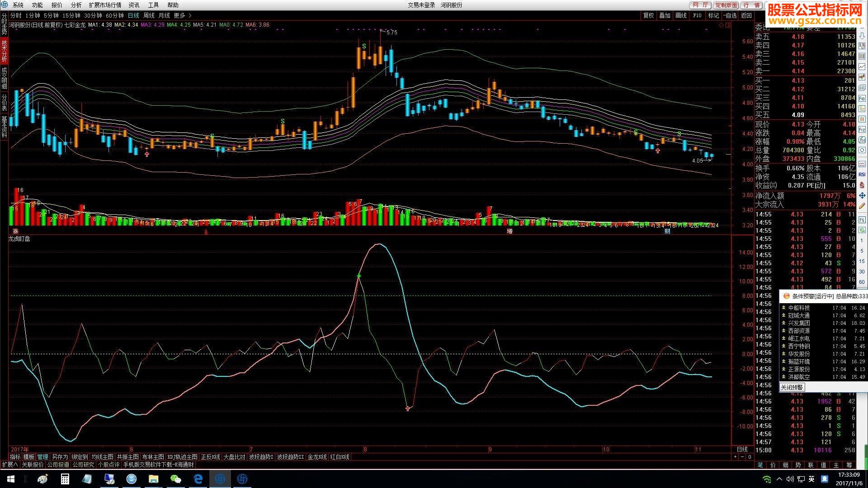Click the 定制版面 button
Screen dimensions: 868x488
[x=726, y=5]
